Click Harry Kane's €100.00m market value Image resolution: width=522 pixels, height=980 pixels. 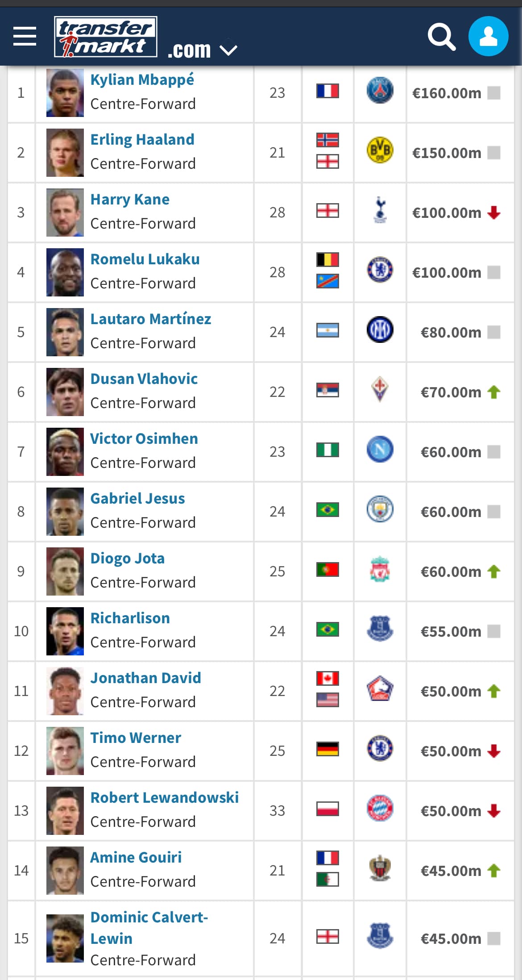(x=447, y=213)
